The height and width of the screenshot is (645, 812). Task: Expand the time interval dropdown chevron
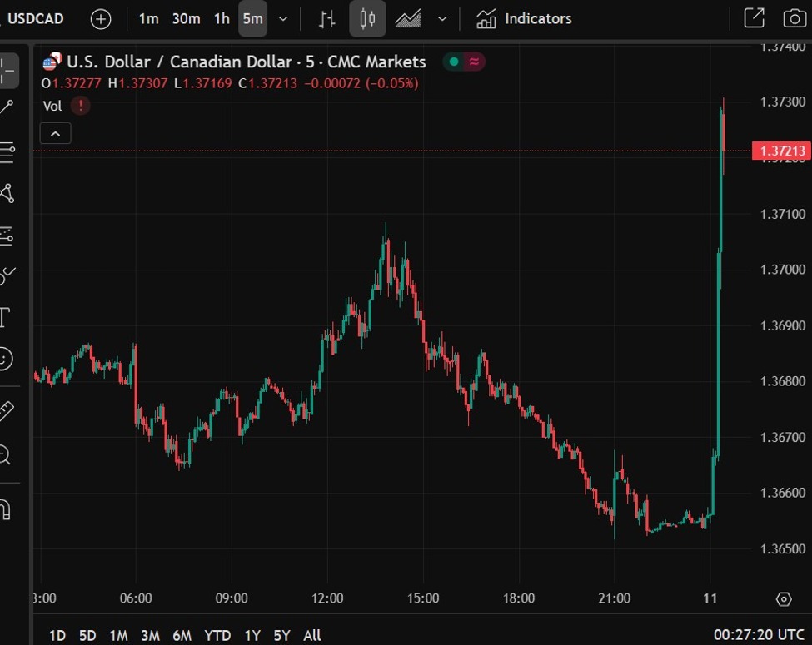coord(283,19)
